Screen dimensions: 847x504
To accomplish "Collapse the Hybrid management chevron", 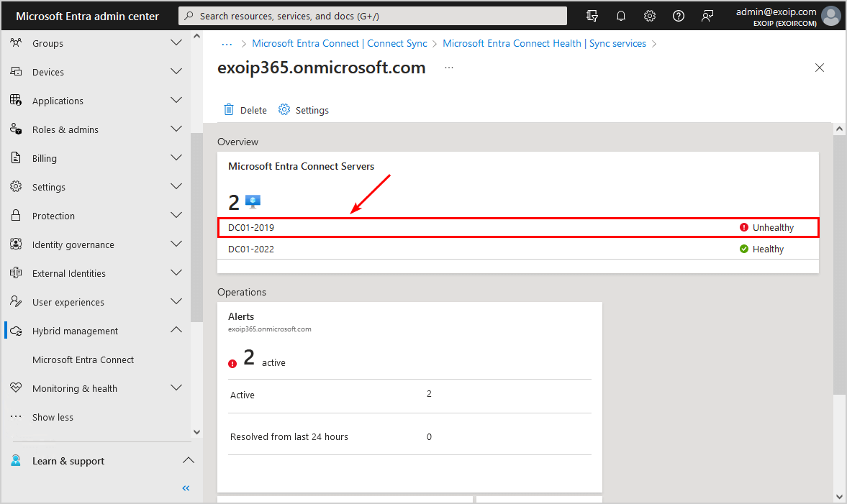I will [176, 330].
